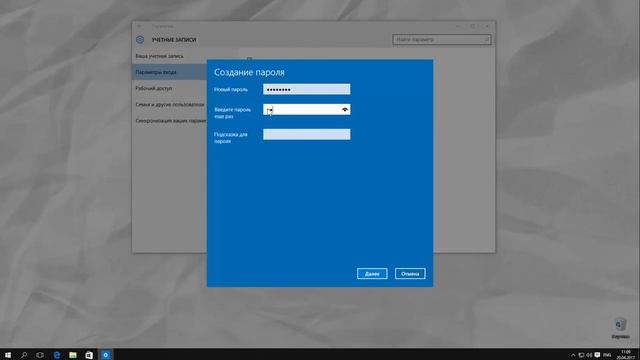Minimize the Settings window
Screen dimensions: 640x360
pos(458,26)
